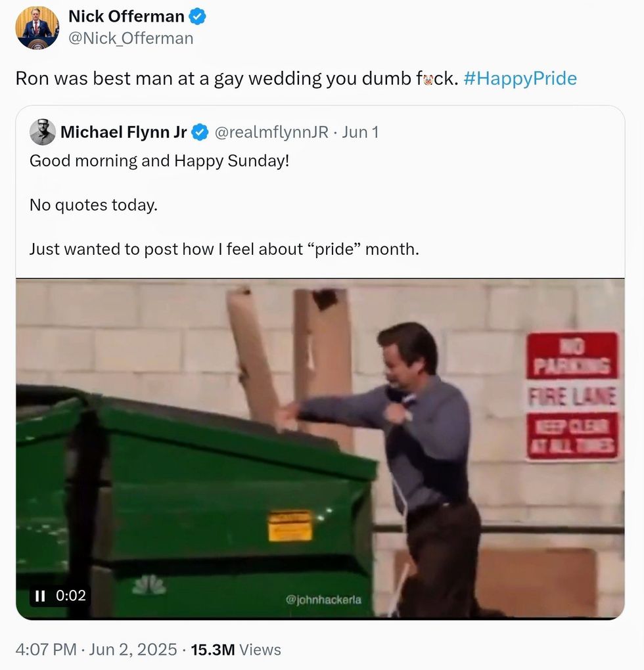View the 15.3M Views count

(x=235, y=650)
